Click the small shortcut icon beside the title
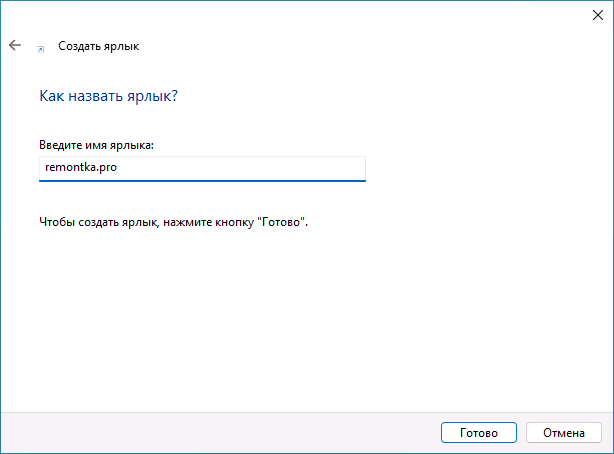Image resolution: width=614 pixels, height=454 pixels. [40, 47]
